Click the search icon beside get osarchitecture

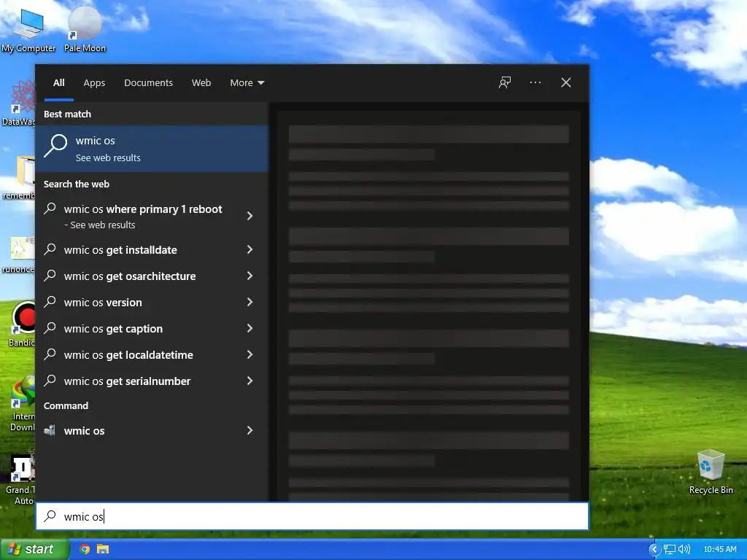pos(50,275)
